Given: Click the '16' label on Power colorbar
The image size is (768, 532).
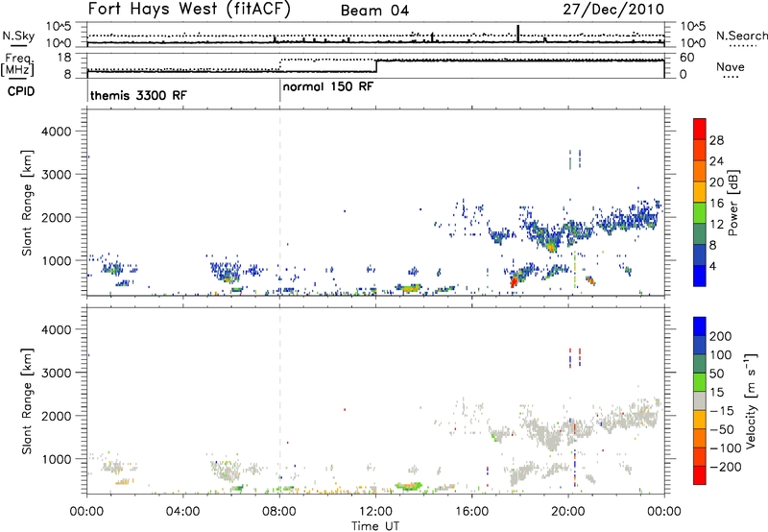Looking at the screenshot, I should pyautogui.click(x=716, y=204).
